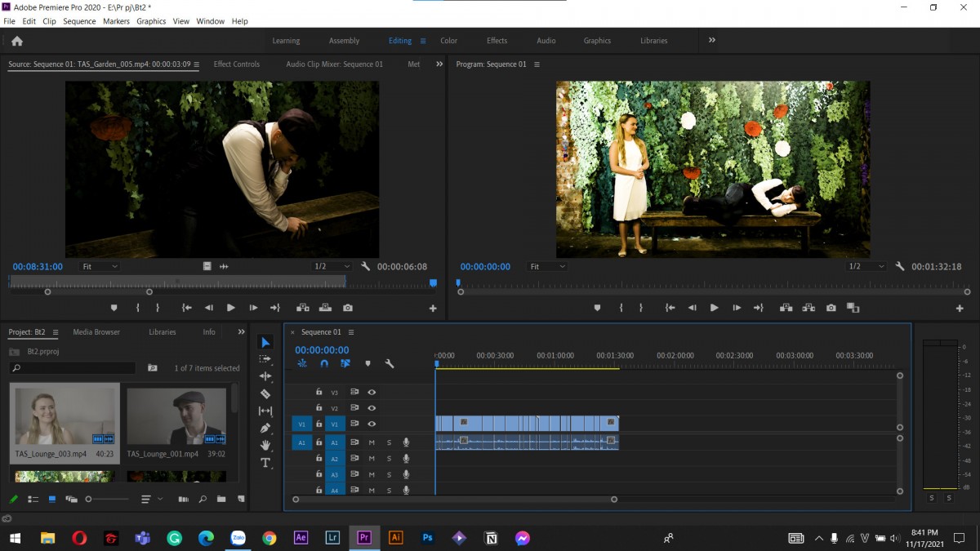980x551 pixels.
Task: Solo audio track A2
Action: [x=389, y=459]
